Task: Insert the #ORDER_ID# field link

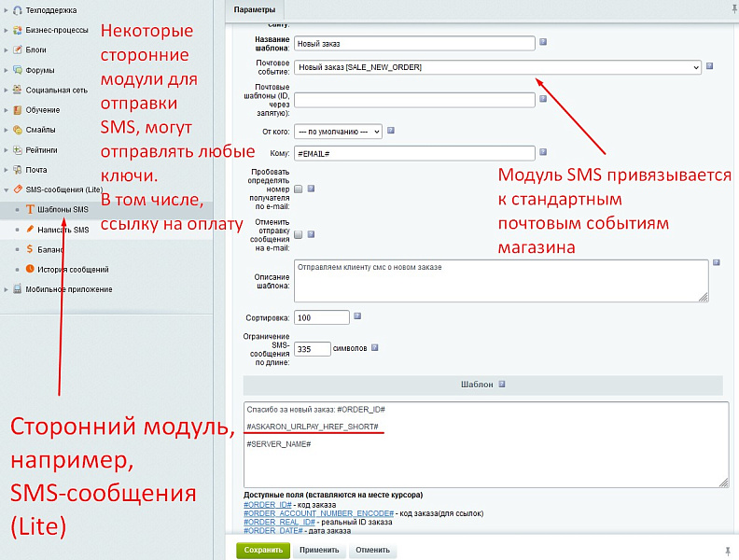Action: coord(266,505)
